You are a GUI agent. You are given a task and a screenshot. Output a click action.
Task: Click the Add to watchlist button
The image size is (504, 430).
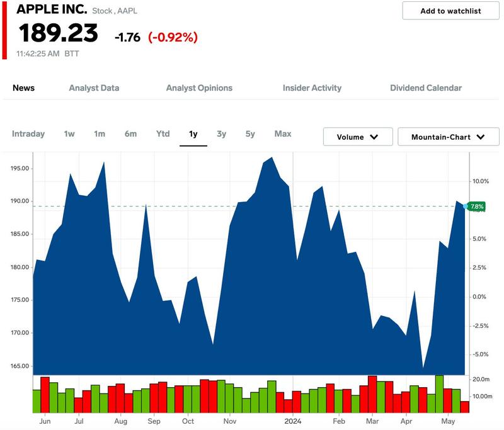click(x=450, y=11)
